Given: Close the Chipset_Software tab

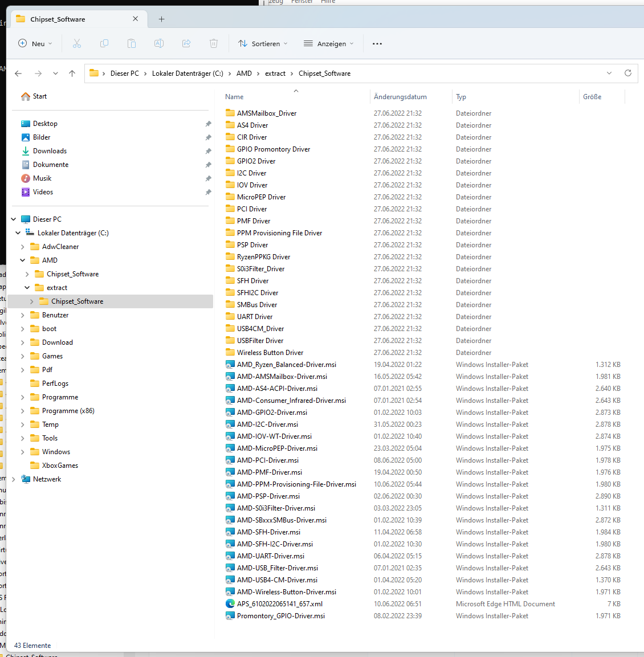Looking at the screenshot, I should pyautogui.click(x=135, y=19).
